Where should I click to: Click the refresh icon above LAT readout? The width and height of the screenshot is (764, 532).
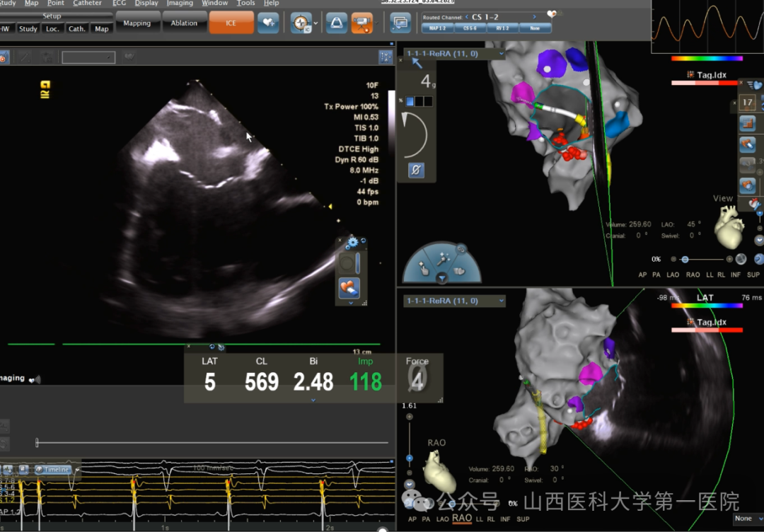(212, 347)
